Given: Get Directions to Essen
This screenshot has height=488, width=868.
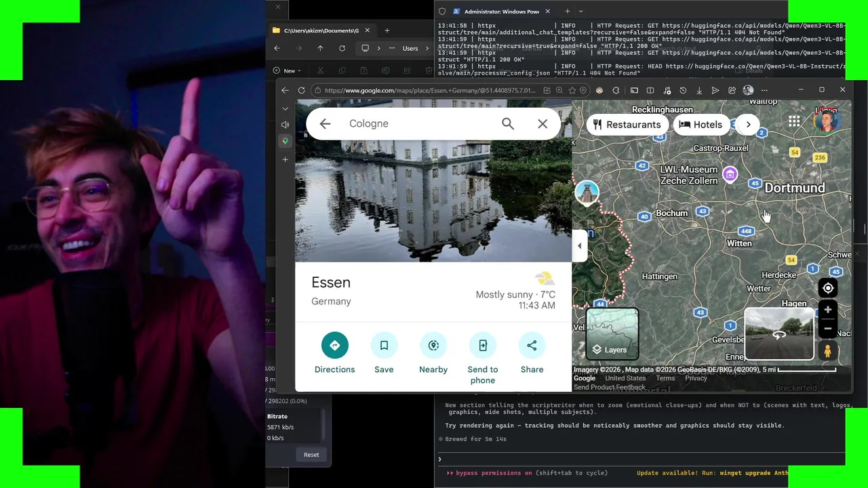Looking at the screenshot, I should (x=334, y=353).
